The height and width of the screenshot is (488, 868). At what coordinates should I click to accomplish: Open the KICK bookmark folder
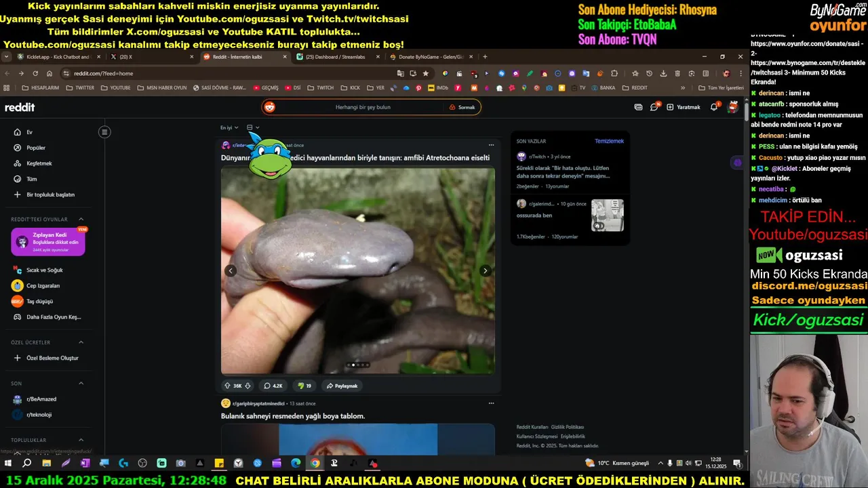point(350,87)
